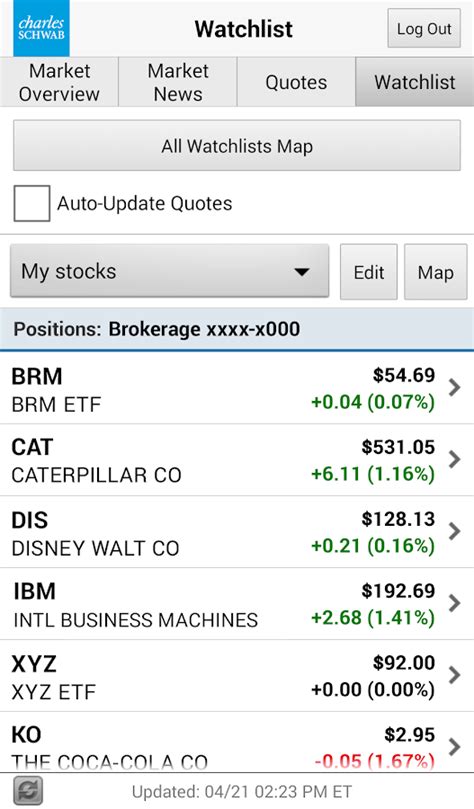Open the All Watchlists Map button
Screen dimensions: 474x809
pyautogui.click(x=237, y=146)
